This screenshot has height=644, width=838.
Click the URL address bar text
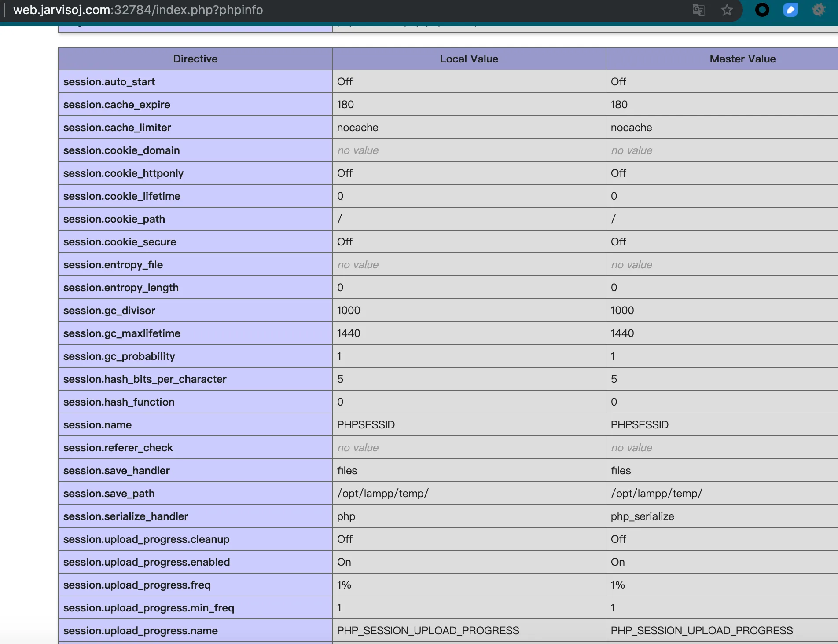pos(138,10)
